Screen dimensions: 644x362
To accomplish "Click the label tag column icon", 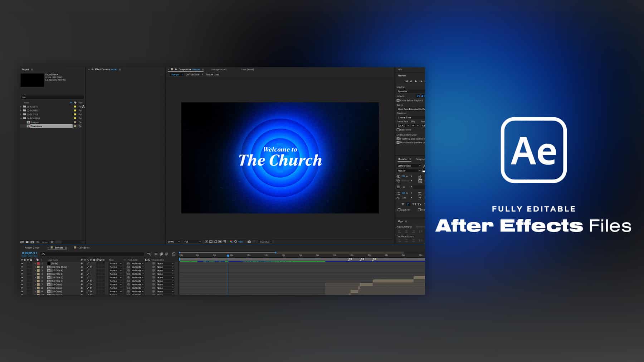I will point(75,103).
